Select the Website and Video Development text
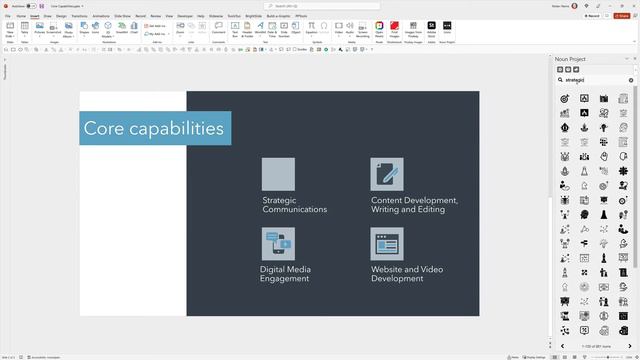The image size is (640, 360). point(407,274)
